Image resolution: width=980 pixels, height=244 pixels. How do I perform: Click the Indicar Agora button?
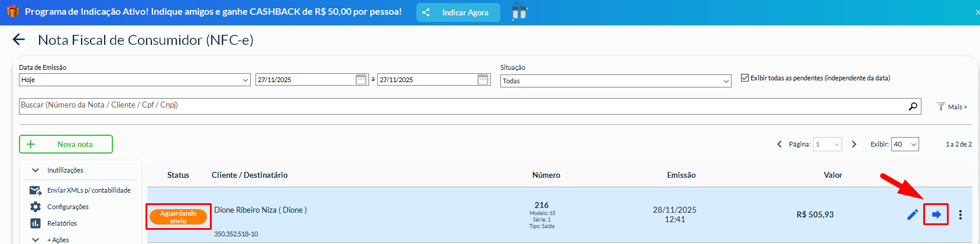458,12
